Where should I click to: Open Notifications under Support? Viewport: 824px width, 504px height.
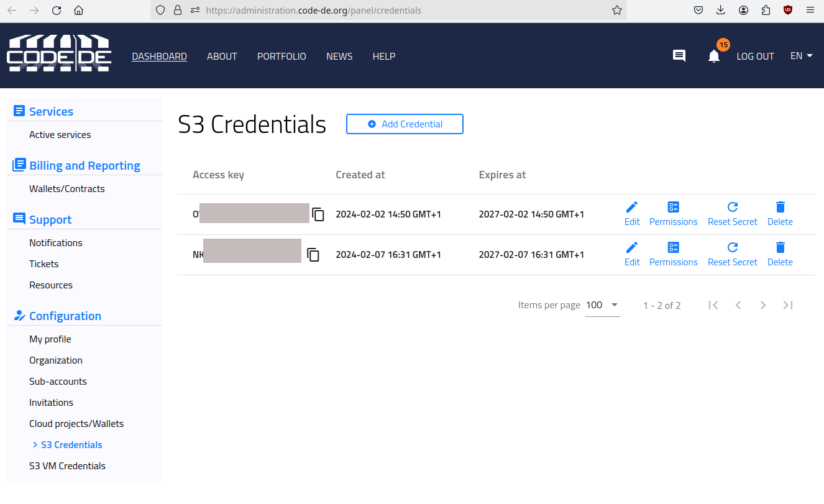[x=56, y=243]
